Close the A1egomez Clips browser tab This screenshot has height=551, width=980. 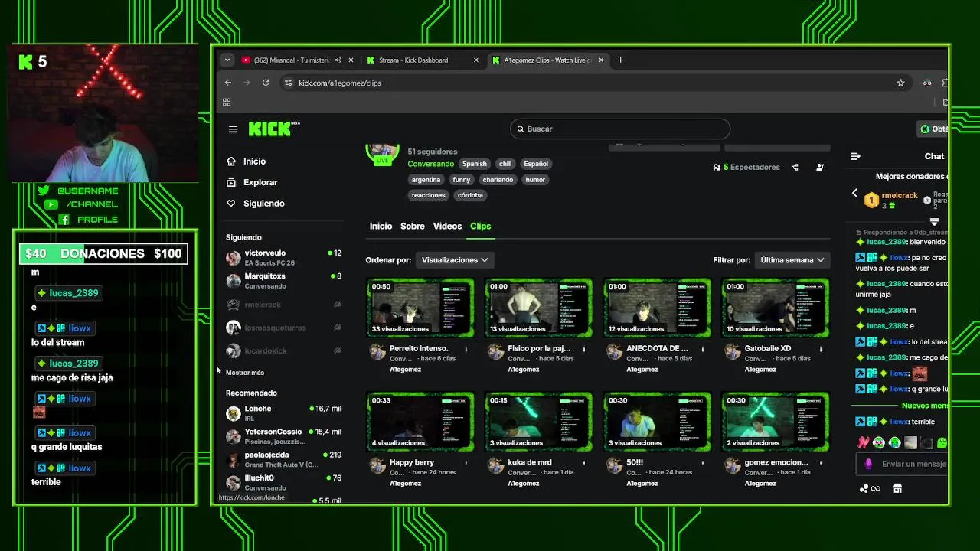[601, 60]
